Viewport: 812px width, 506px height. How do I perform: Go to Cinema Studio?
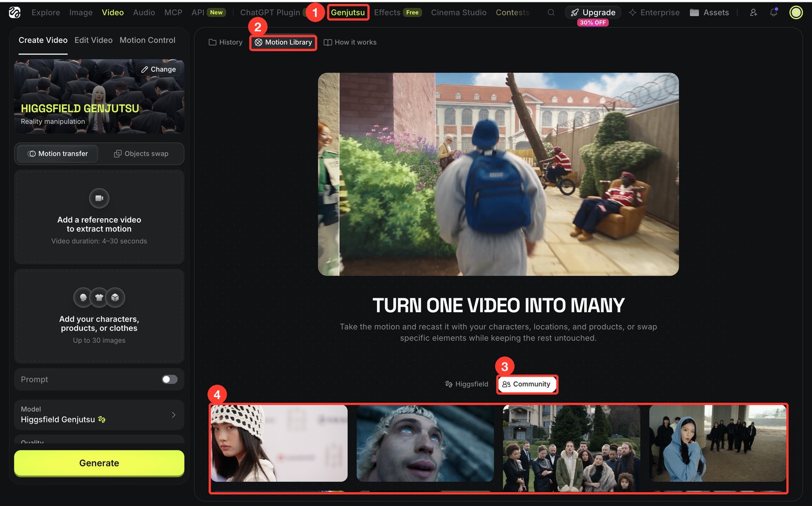pyautogui.click(x=459, y=12)
